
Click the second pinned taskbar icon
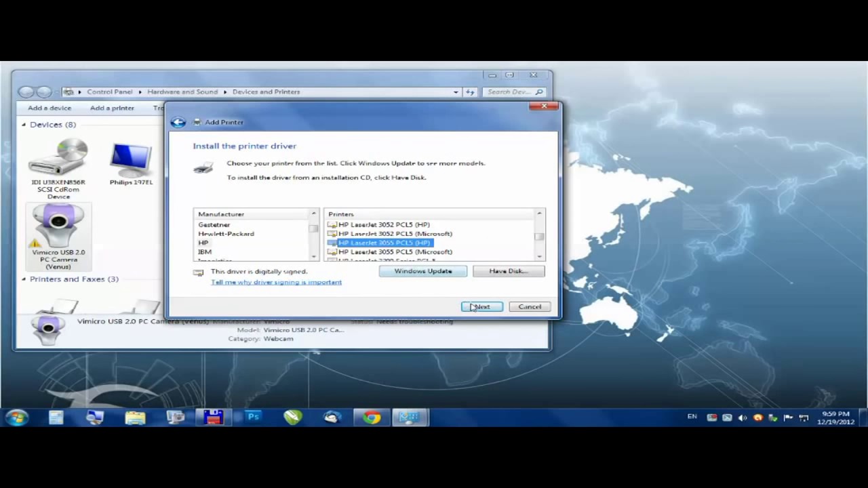pos(95,418)
